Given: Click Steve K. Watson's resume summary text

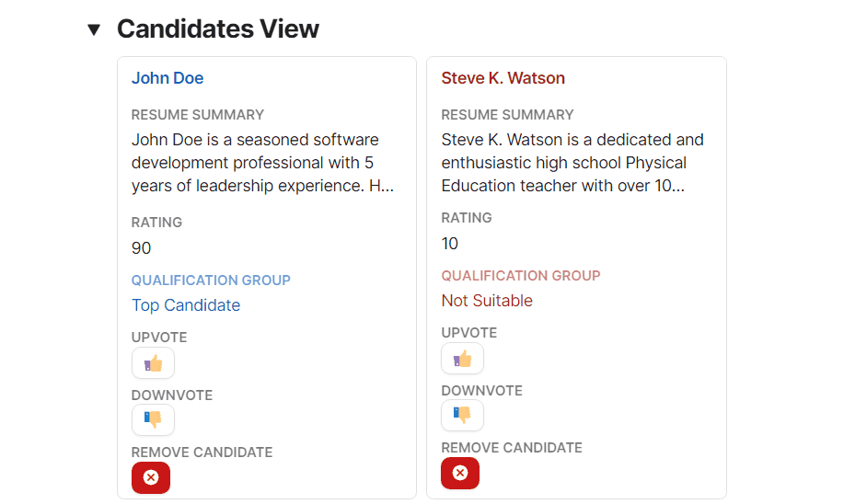Looking at the screenshot, I should pos(572,163).
